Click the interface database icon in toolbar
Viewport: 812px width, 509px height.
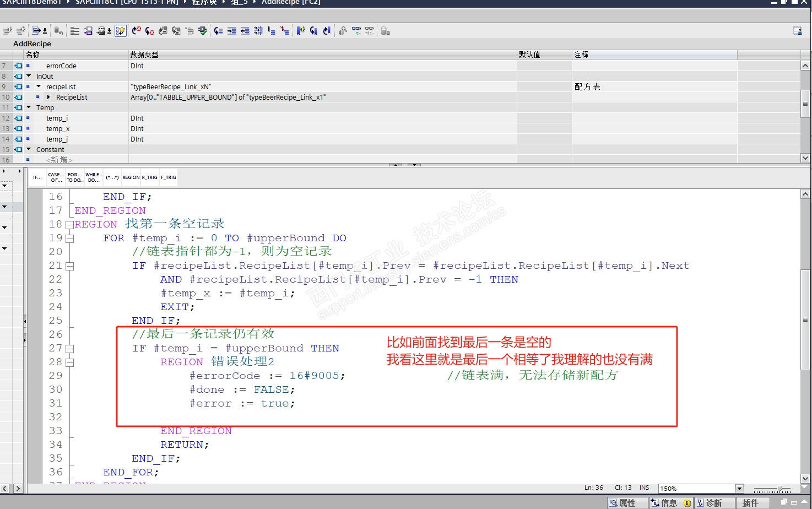click(58, 31)
